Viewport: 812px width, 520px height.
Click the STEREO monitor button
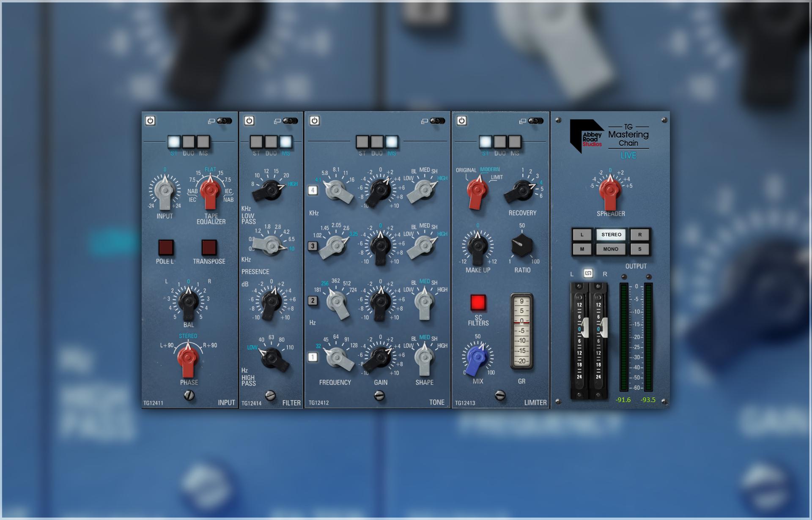point(611,235)
